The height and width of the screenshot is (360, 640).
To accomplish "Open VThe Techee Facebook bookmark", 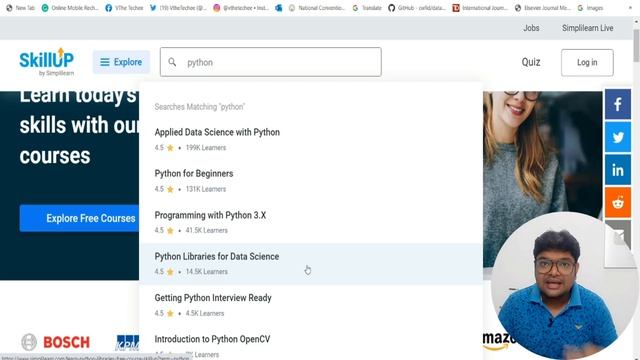I will [124, 8].
